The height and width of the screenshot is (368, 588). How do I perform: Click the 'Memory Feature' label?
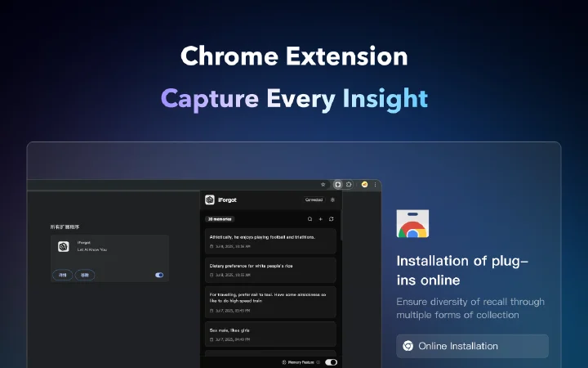pyautogui.click(x=301, y=362)
